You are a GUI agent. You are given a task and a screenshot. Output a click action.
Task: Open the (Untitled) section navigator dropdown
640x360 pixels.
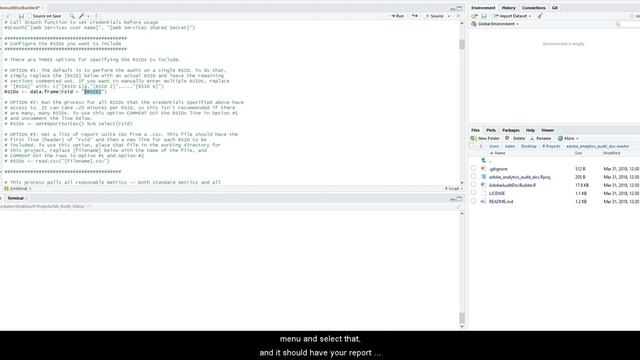click(18, 189)
